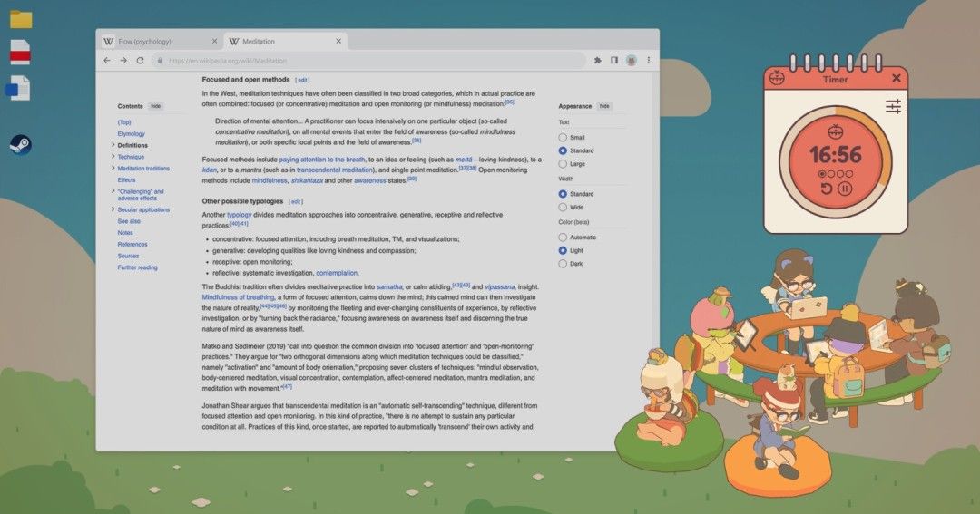The height and width of the screenshot is (514, 980).
Task: Hide the Appearance panel
Action: tap(604, 106)
